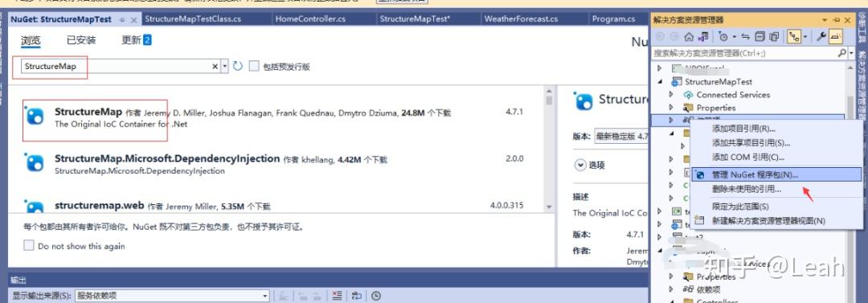This screenshot has height=303, width=868.
Task: Switch to the 更新 tab
Action: tap(136, 40)
